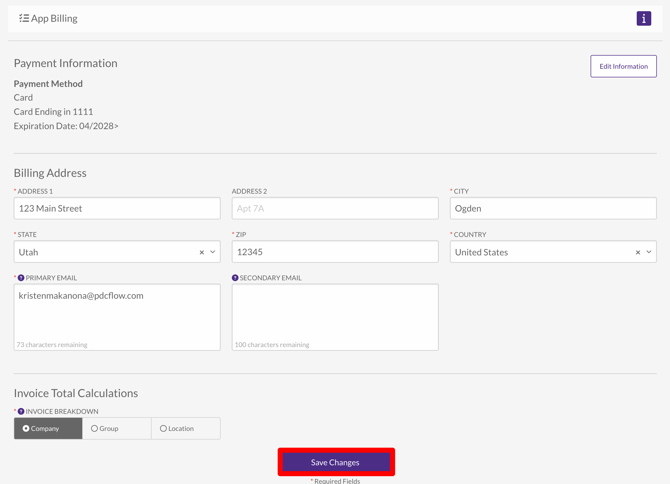This screenshot has width=670, height=484.
Task: Click the Required Fields note
Action: 335,481
